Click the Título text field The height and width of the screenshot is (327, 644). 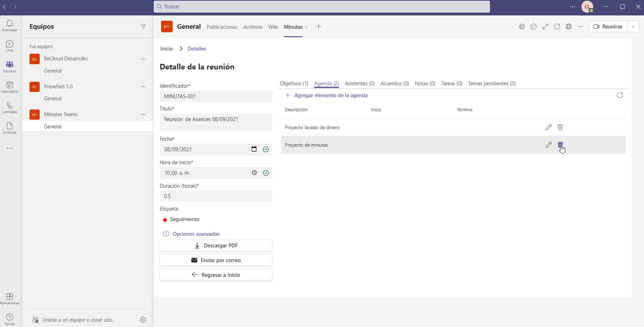pos(216,122)
